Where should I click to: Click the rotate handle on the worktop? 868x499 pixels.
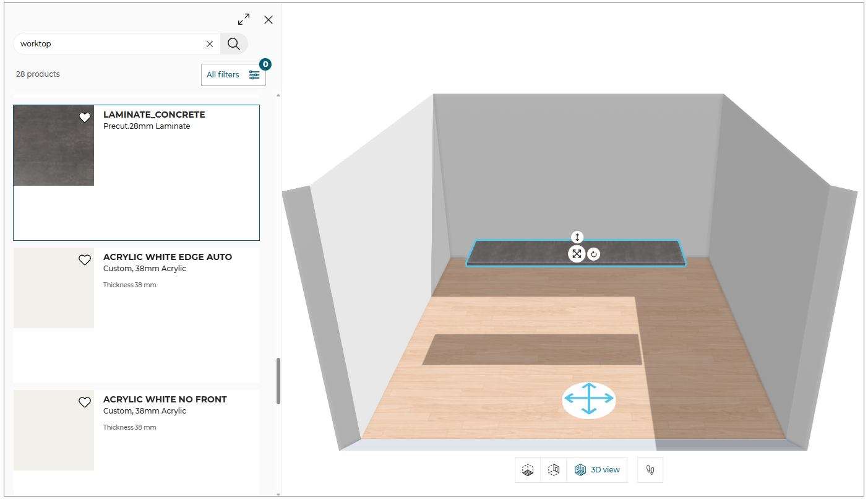[593, 254]
